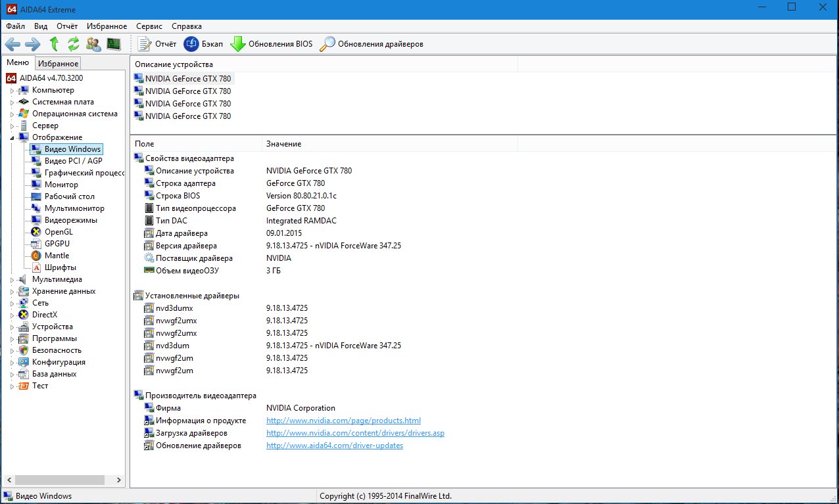Image resolution: width=839 pixels, height=504 pixels.
Task: Click the Refresh icon in toolbar
Action: point(74,44)
